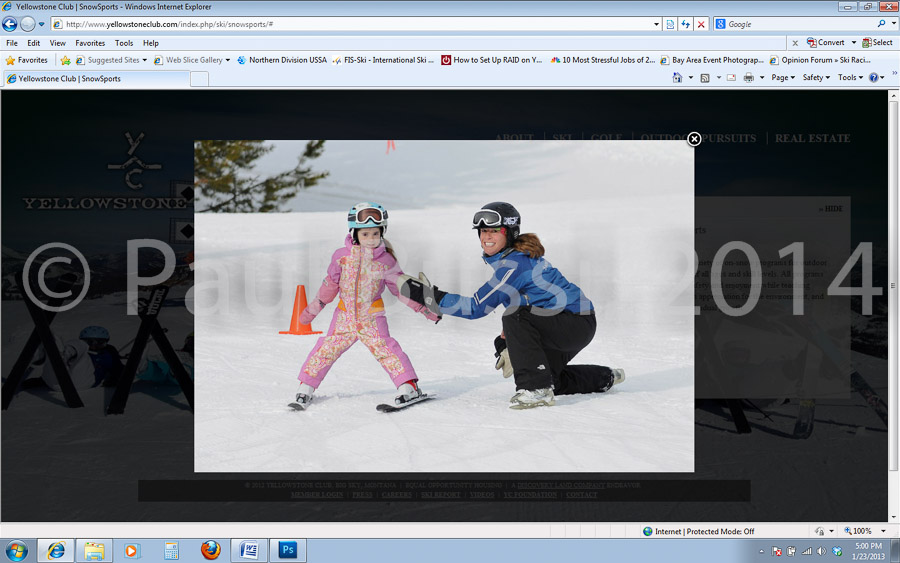Click the Internet Protected Mode status
Image resolution: width=900 pixels, height=563 pixels.
tap(699, 531)
